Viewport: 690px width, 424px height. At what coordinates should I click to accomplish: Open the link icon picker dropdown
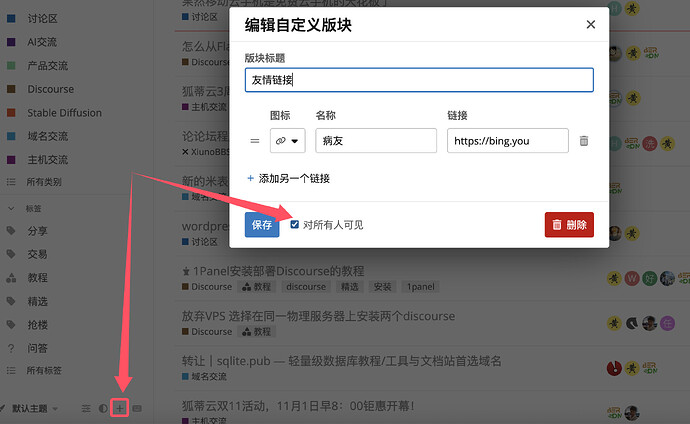click(x=287, y=141)
